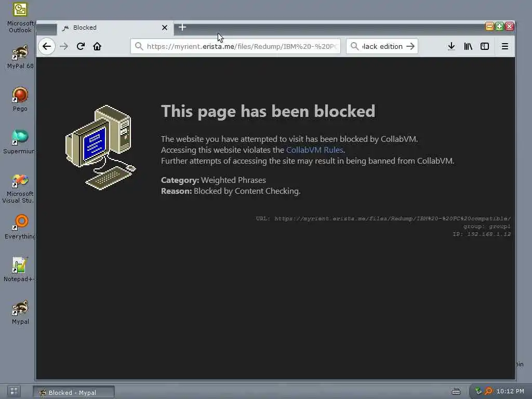Click the Blocked - Mypal taskbar button

(74, 392)
